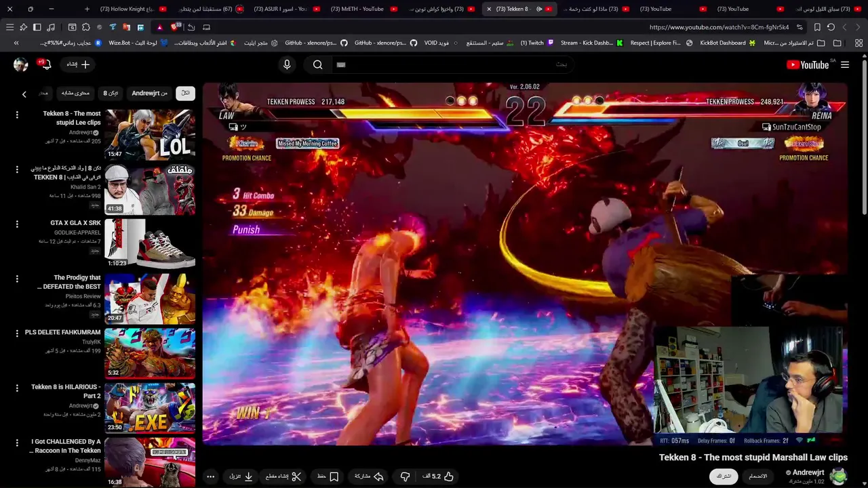The height and width of the screenshot is (488, 868).
Task: Open site settings icon beside URL
Action: point(800,27)
